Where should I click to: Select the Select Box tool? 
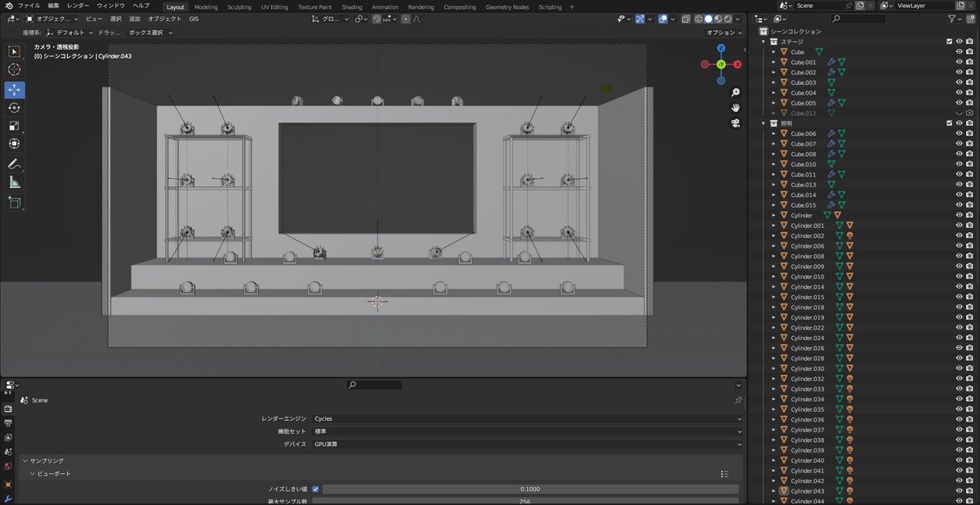click(15, 51)
